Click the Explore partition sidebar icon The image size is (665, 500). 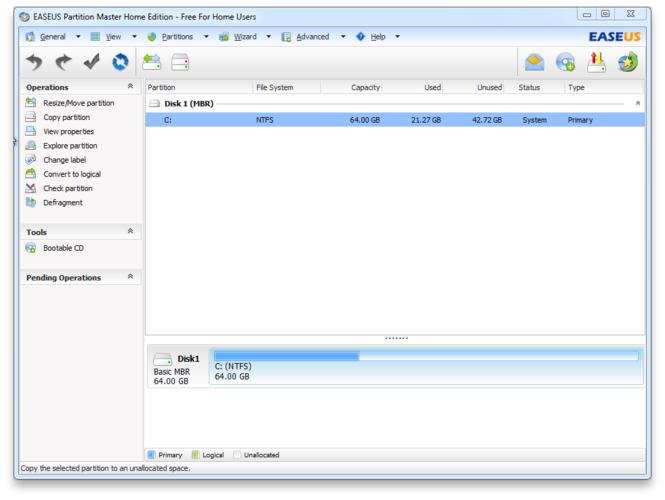point(31,145)
